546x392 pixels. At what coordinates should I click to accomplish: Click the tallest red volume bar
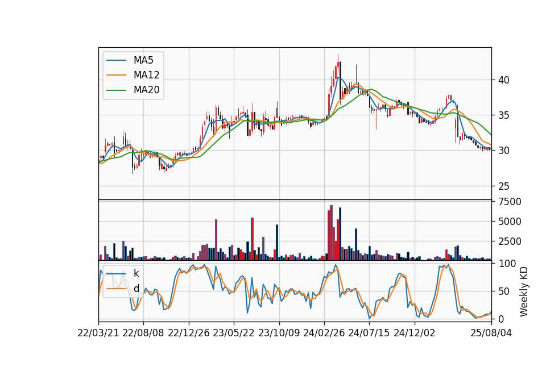point(331,233)
